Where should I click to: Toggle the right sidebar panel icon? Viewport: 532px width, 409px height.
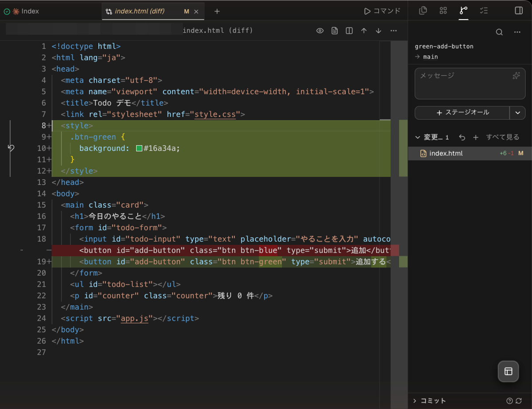[519, 11]
